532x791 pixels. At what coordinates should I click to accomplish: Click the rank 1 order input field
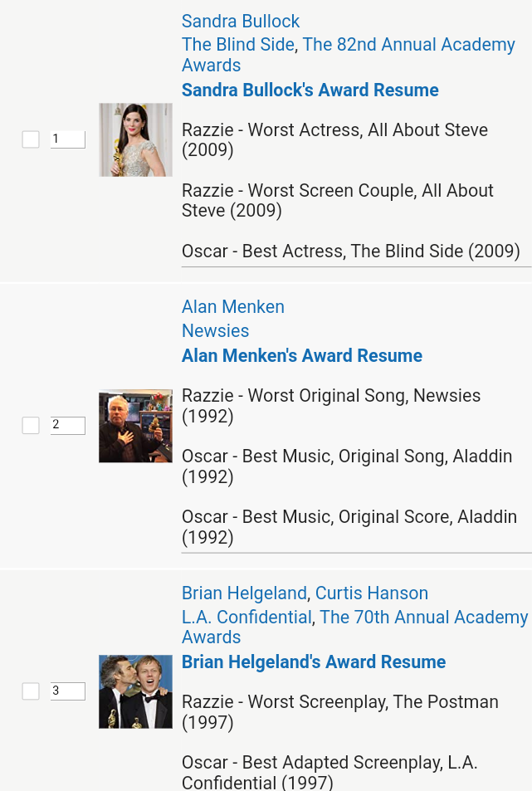pyautogui.click(x=68, y=139)
